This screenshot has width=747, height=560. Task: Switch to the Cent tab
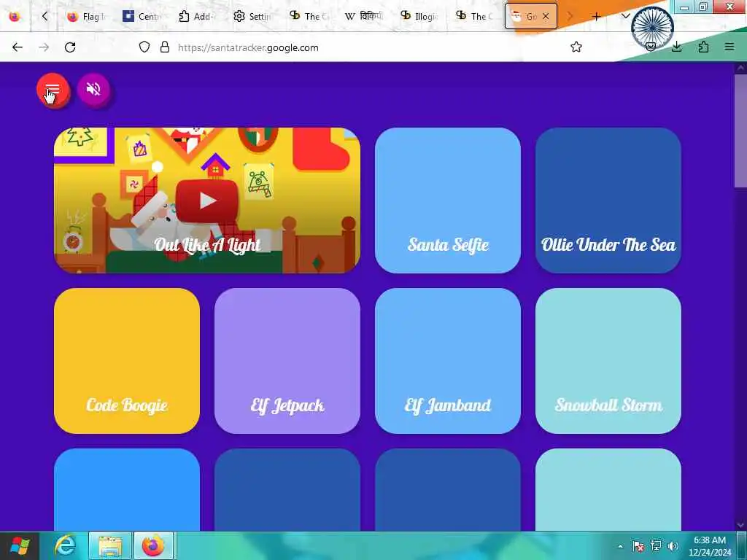pyautogui.click(x=141, y=16)
